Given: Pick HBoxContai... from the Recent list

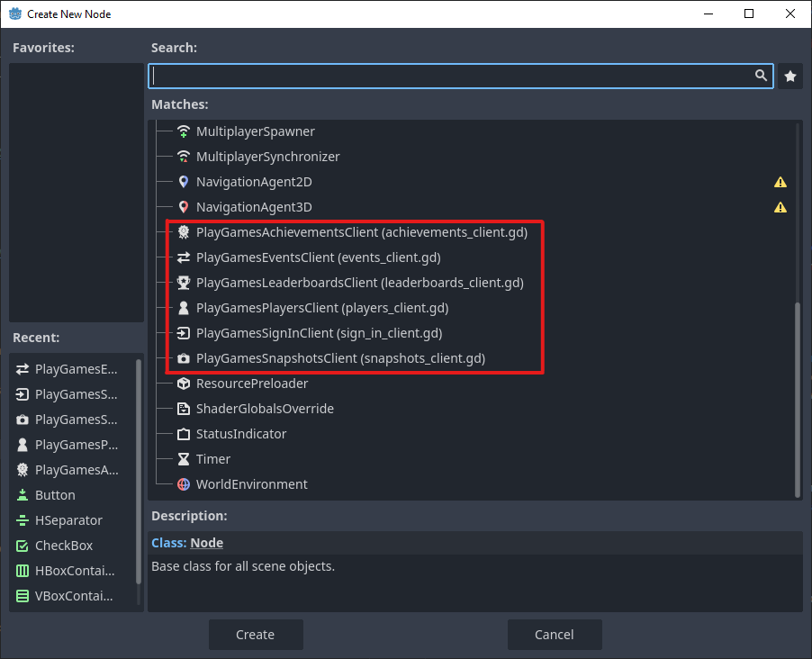Looking at the screenshot, I should point(73,571).
